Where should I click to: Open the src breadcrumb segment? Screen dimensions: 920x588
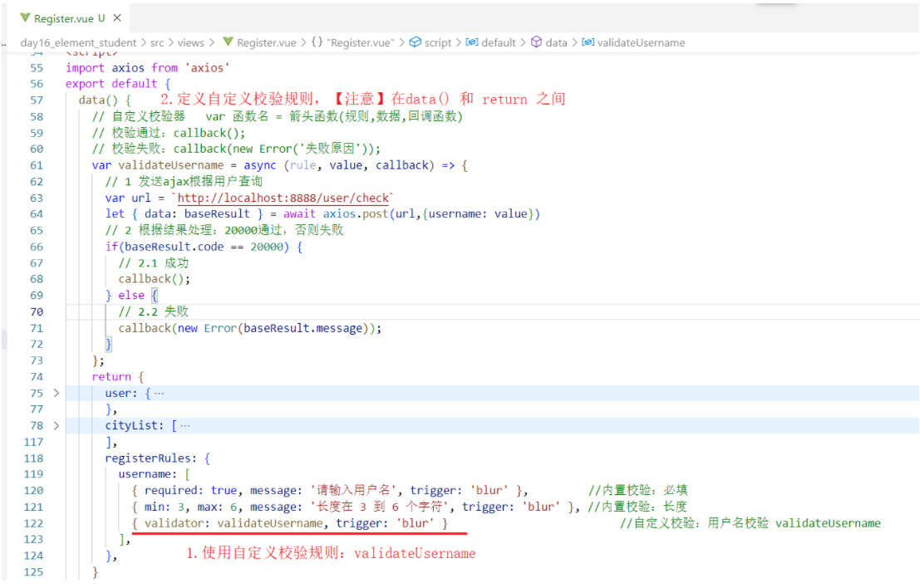tap(157, 43)
